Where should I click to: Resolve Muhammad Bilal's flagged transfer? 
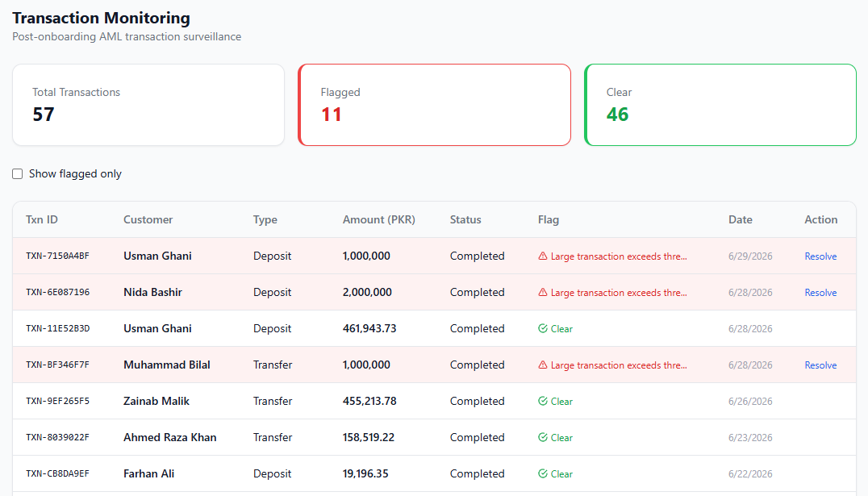(x=820, y=365)
